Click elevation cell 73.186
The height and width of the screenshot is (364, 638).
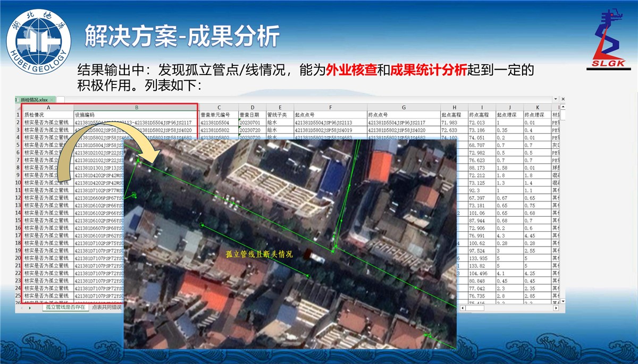(x=482, y=130)
